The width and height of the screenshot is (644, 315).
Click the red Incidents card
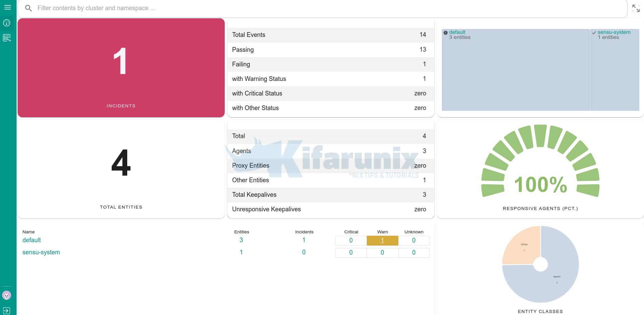pos(121,68)
